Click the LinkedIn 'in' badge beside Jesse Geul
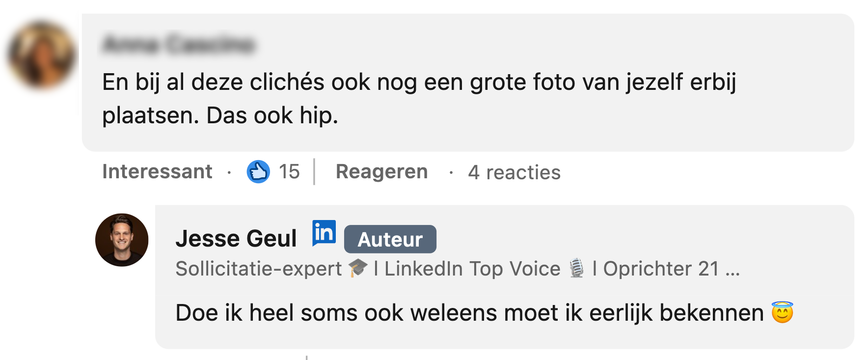Viewport: 868px width, 360px height. (324, 233)
